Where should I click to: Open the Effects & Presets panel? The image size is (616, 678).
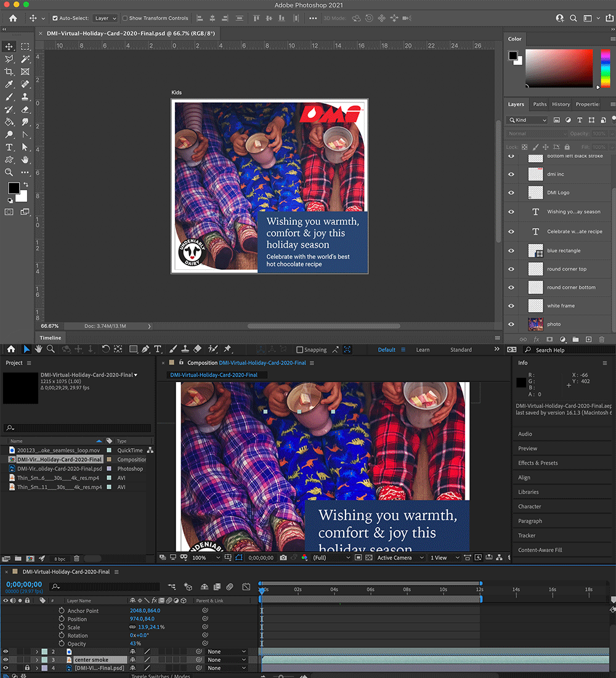[x=538, y=463]
